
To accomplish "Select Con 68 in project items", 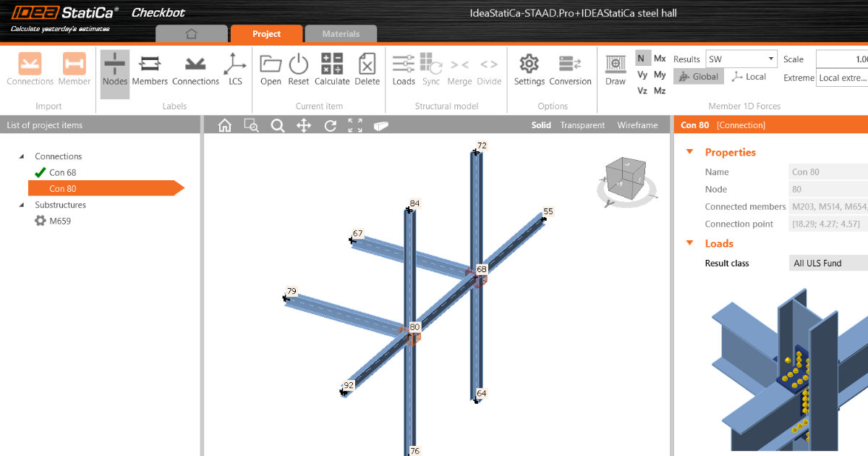I will [62, 172].
